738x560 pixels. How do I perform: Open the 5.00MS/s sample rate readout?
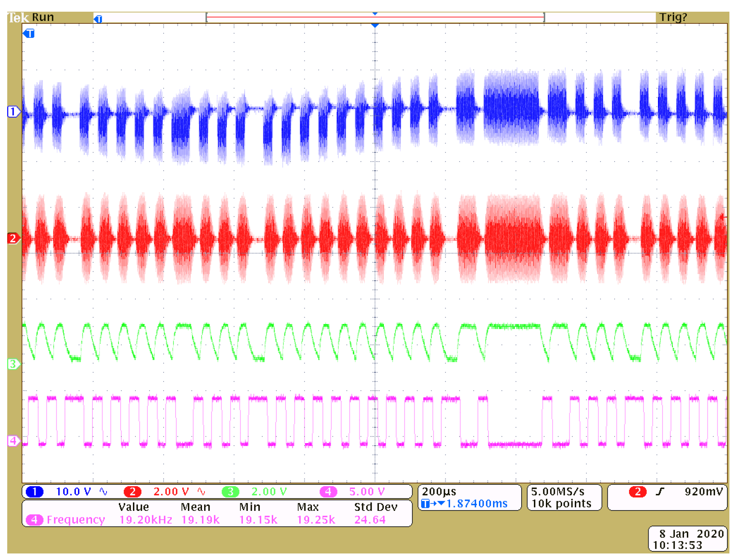pos(557,492)
